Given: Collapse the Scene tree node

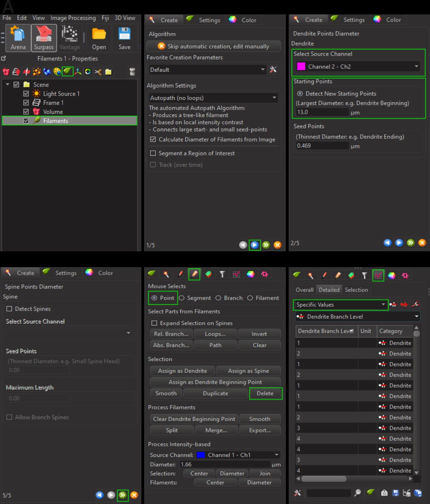Looking at the screenshot, I should tap(7, 84).
